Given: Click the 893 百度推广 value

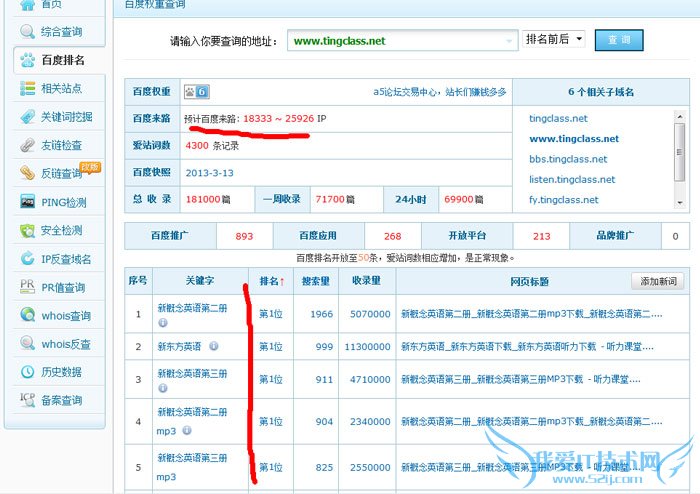Looking at the screenshot, I should [x=244, y=236].
